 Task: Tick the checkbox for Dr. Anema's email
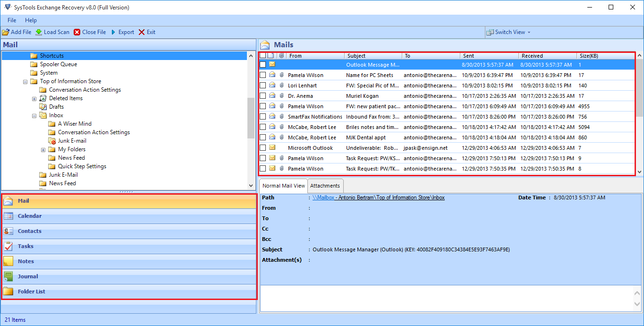(x=263, y=96)
